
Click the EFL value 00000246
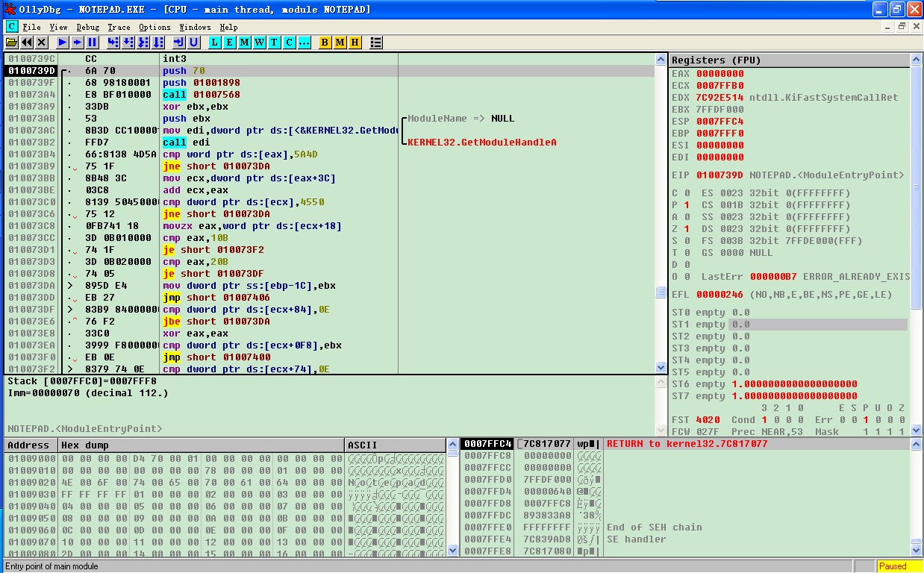[x=720, y=295]
